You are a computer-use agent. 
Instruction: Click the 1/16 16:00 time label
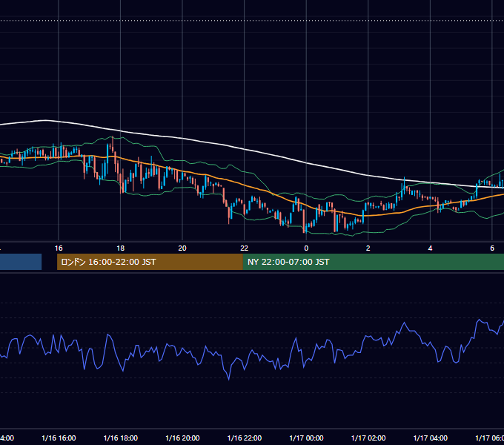59,438
